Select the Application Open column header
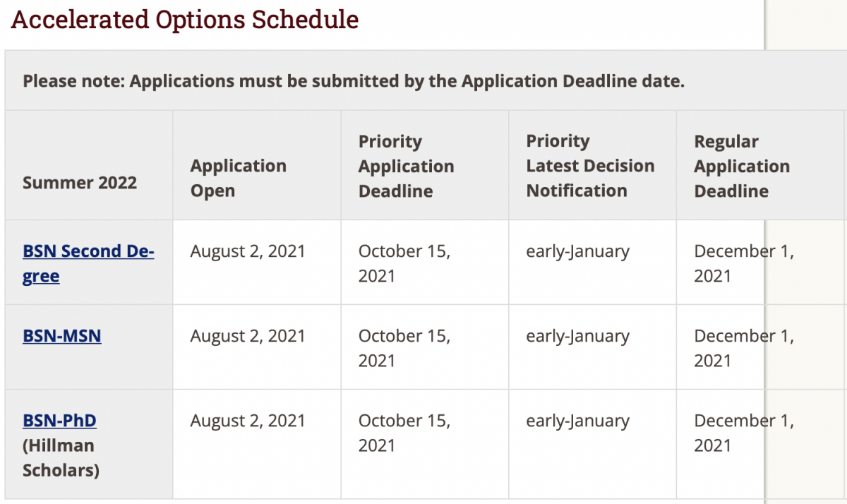Screen dimensions: 847x504 pyautogui.click(x=239, y=179)
